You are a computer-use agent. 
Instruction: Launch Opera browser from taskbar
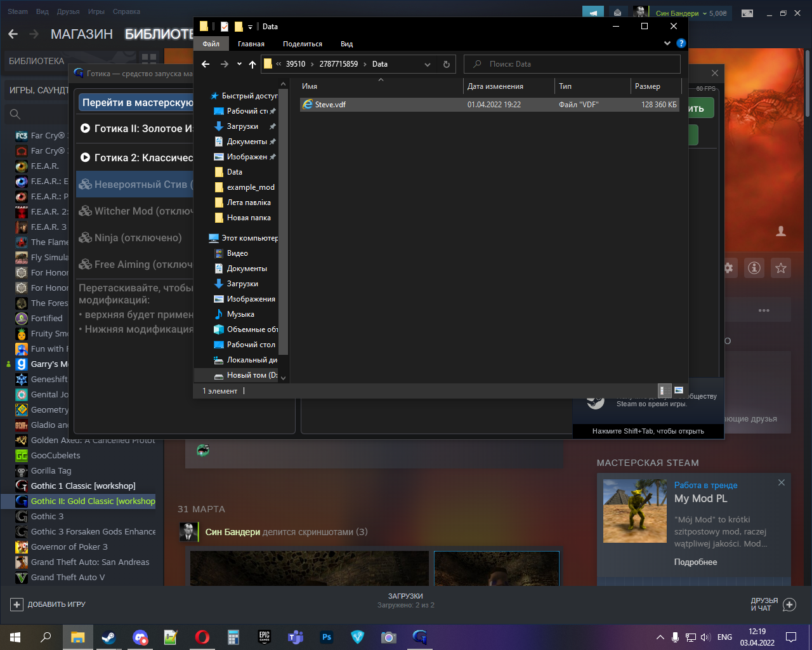click(x=202, y=637)
